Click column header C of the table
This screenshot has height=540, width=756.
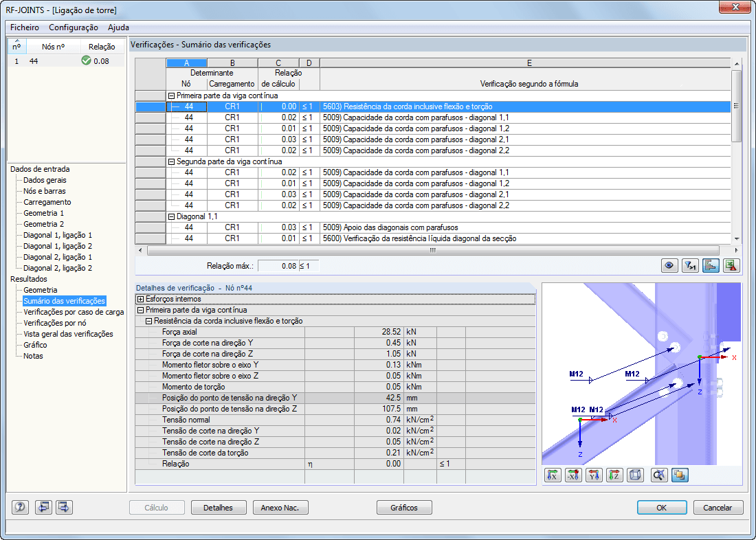(278, 63)
